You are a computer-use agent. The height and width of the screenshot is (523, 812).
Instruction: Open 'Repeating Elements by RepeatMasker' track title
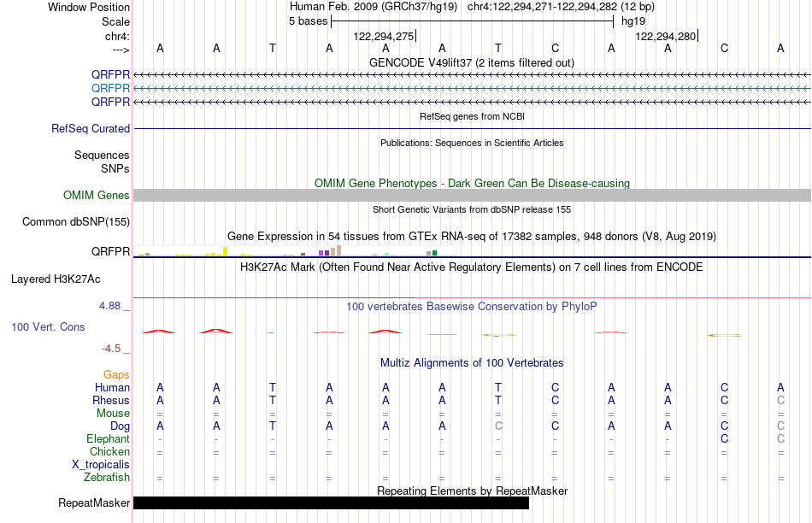coord(472,491)
